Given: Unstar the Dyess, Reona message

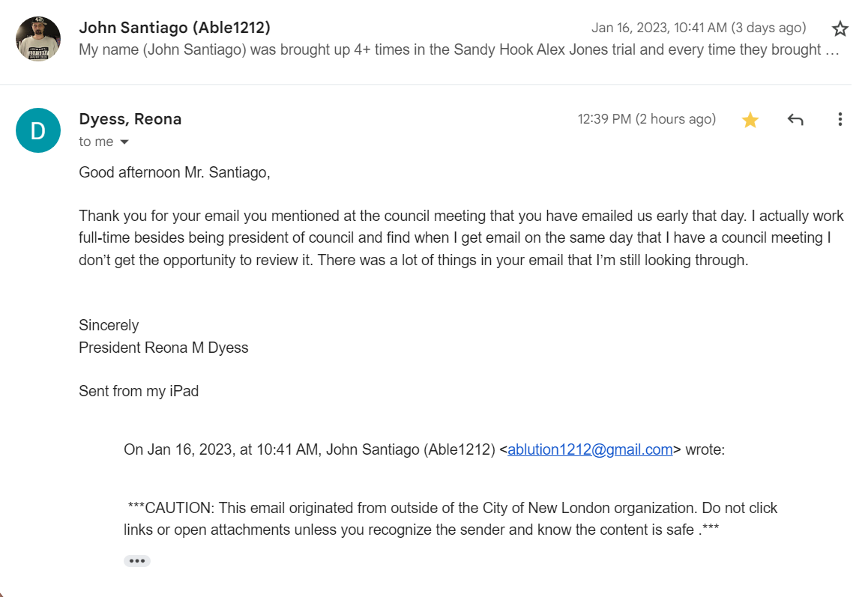Looking at the screenshot, I should [x=750, y=120].
